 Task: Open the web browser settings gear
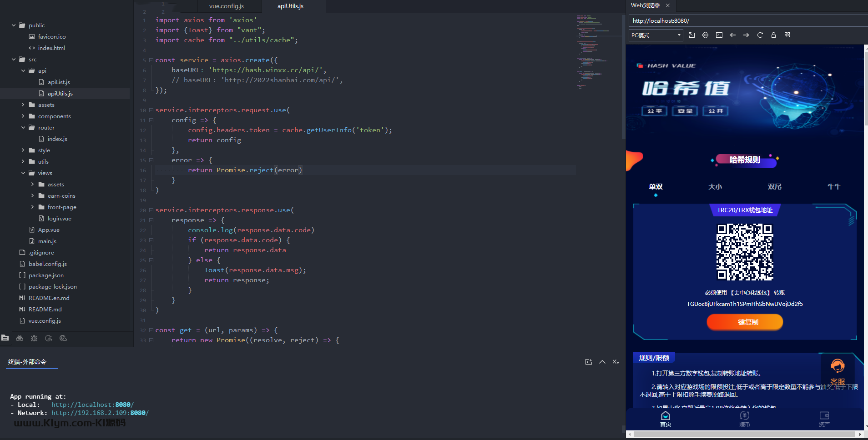(705, 35)
